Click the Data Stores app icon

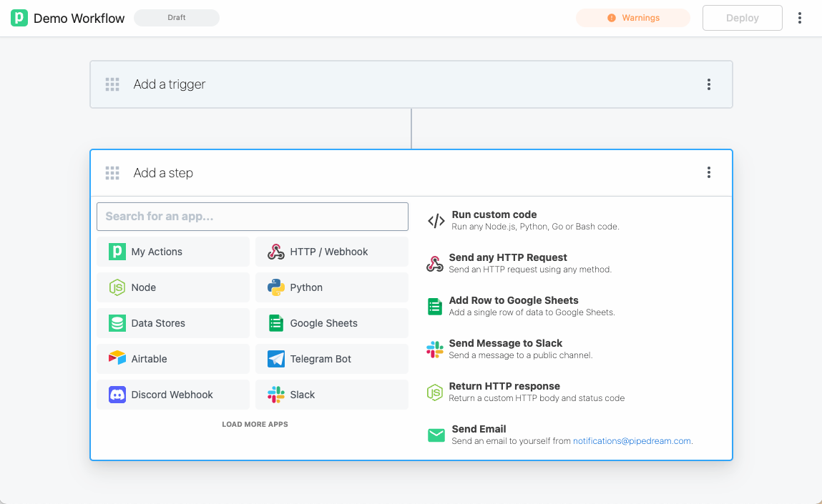pos(117,322)
